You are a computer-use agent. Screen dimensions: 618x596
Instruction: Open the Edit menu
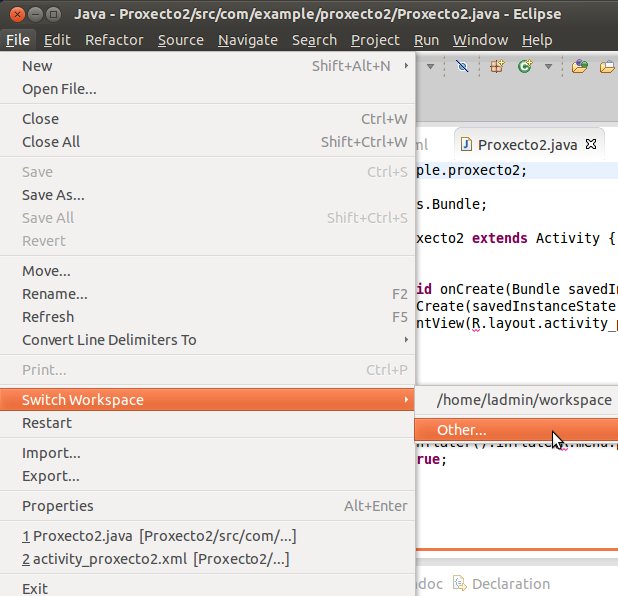tap(57, 40)
